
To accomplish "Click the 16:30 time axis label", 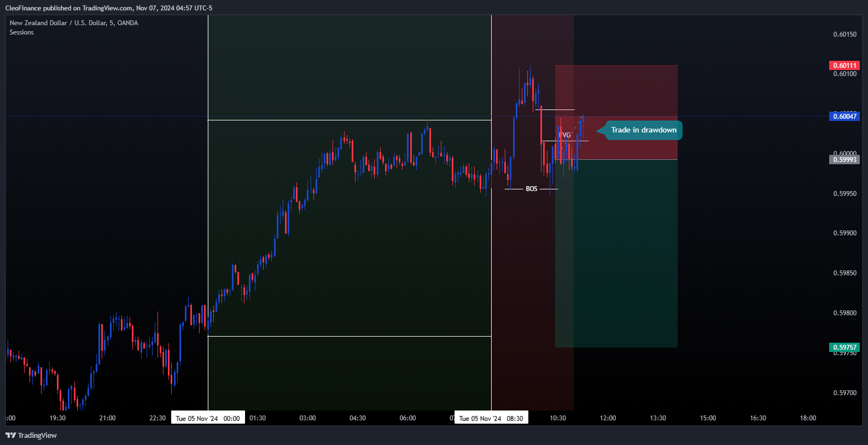I will (x=758, y=418).
